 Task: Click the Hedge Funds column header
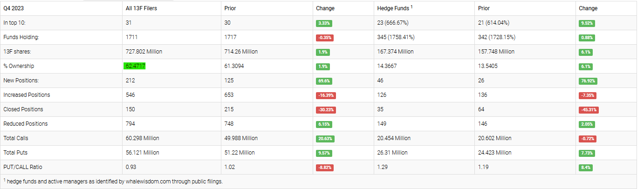392,8
